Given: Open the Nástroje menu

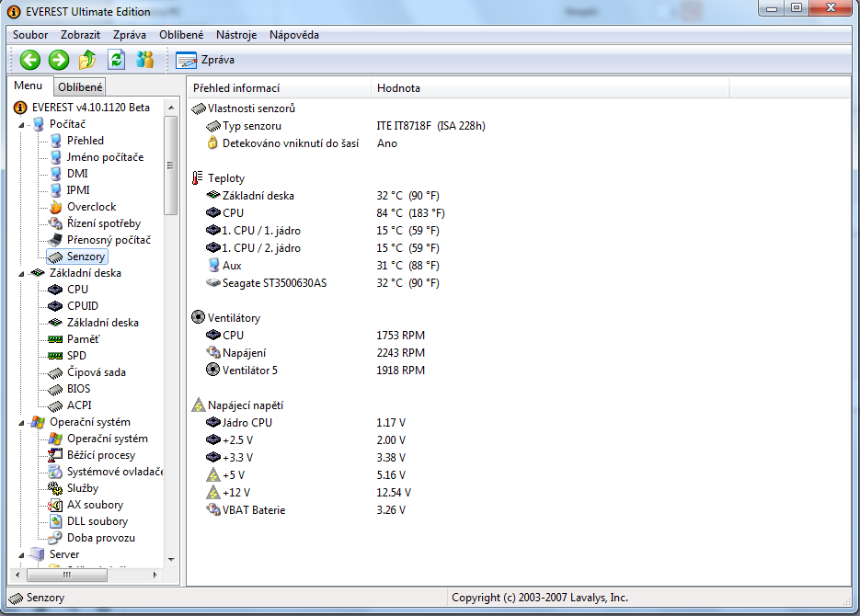Looking at the screenshot, I should point(235,35).
